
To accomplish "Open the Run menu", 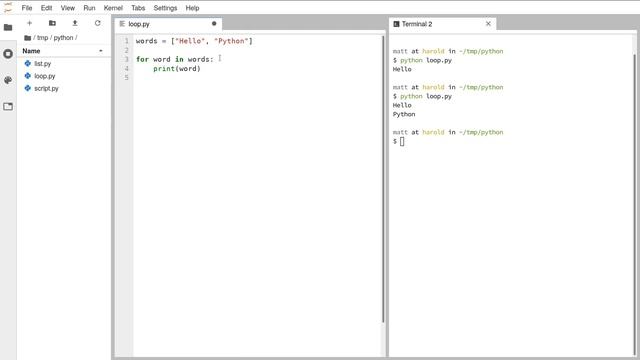I will 89,8.
